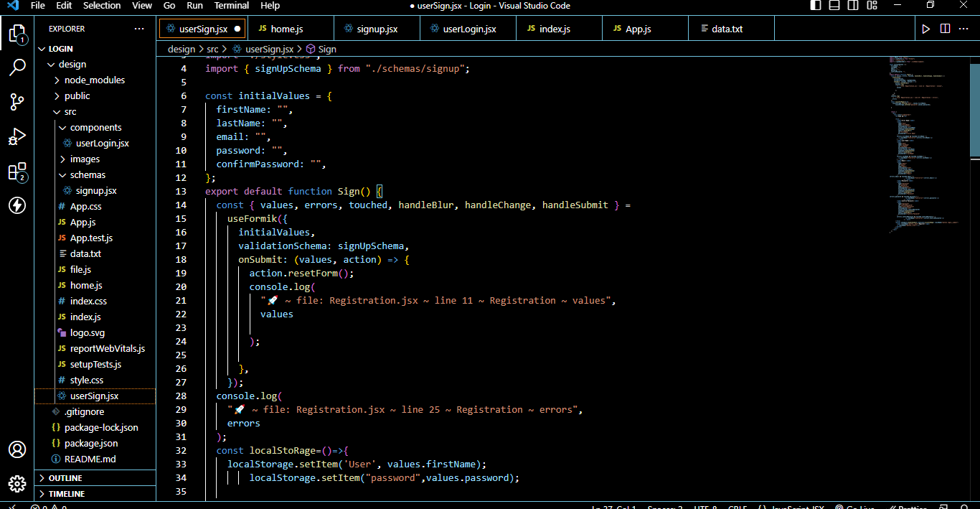Open index.css from the Explorer
980x509 pixels.
(88, 301)
